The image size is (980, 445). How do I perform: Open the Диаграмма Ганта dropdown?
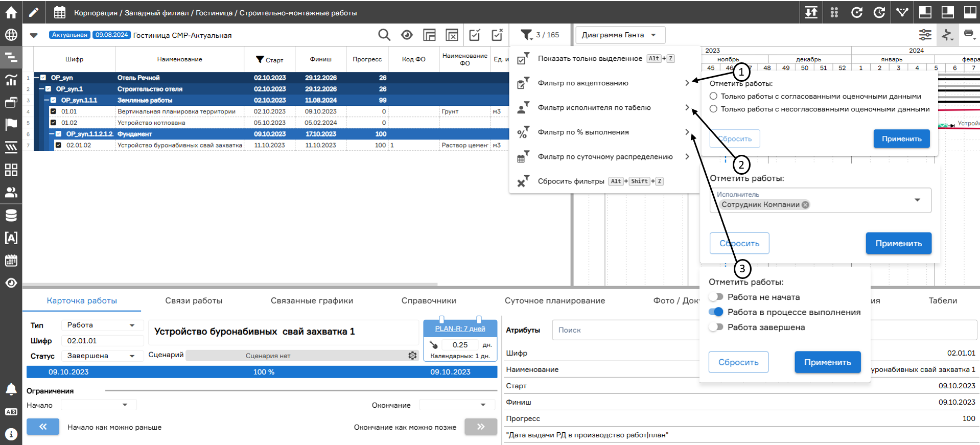tap(620, 35)
